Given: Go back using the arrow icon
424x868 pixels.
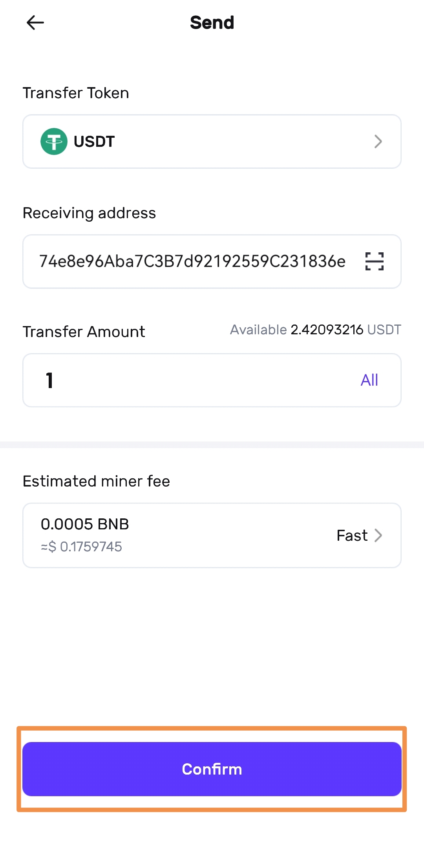Looking at the screenshot, I should (x=35, y=23).
